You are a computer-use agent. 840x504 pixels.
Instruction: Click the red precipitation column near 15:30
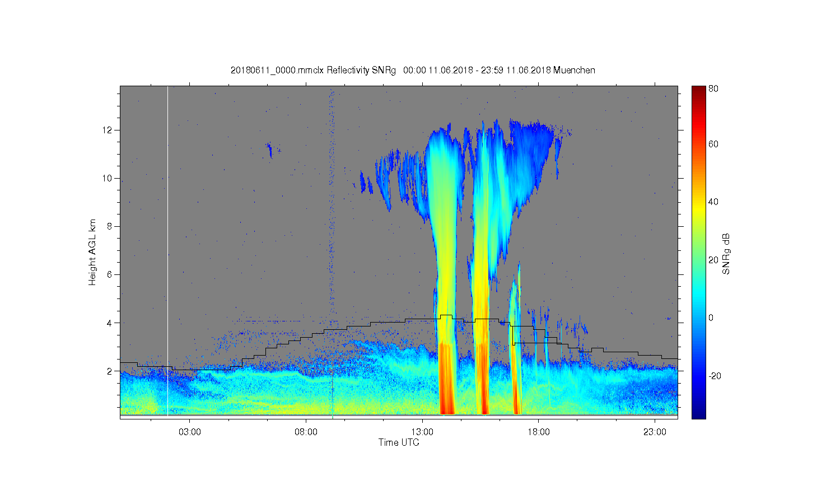click(482, 379)
